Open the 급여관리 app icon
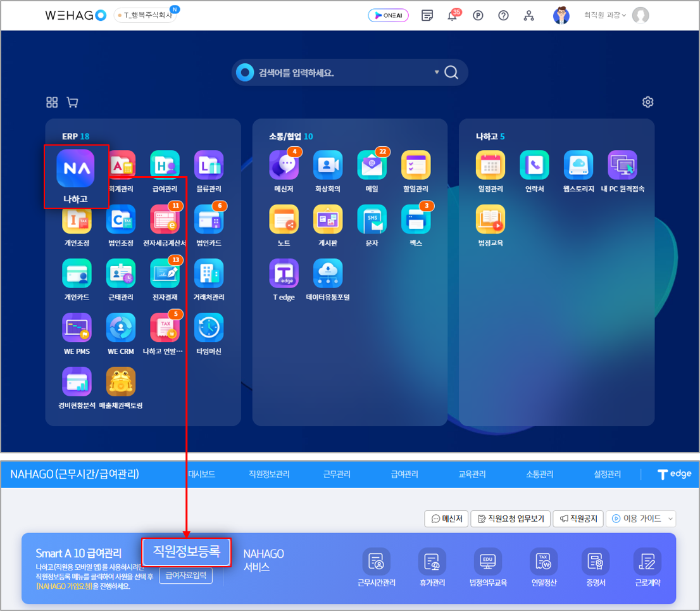The image size is (700, 611). pyautogui.click(x=165, y=165)
